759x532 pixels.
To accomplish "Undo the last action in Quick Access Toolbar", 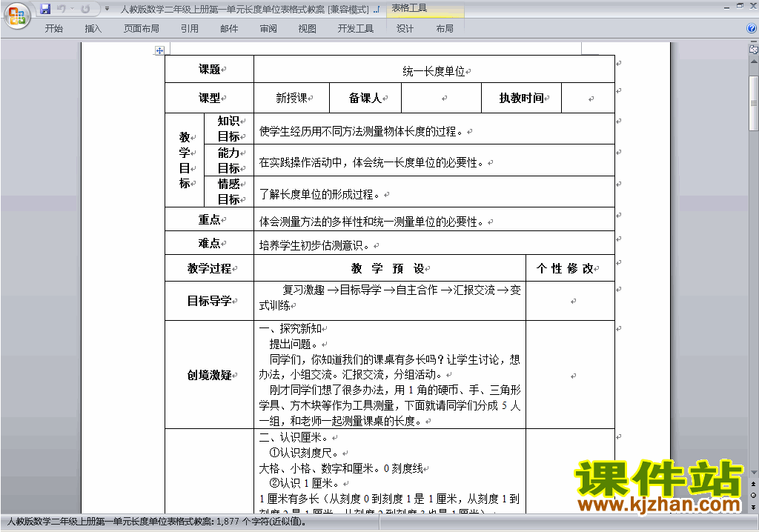I will click(x=61, y=9).
